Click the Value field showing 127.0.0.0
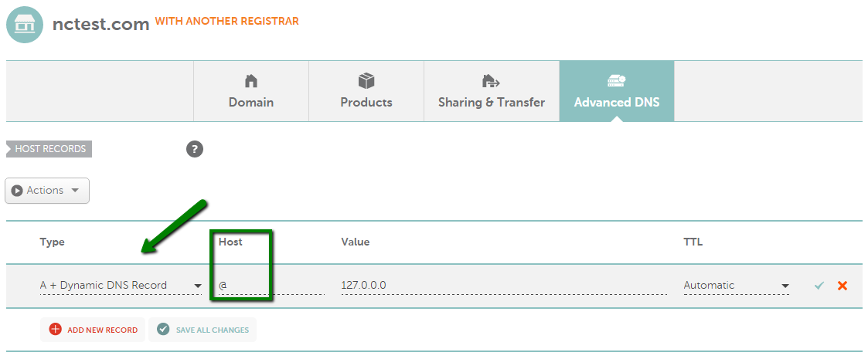 pos(504,286)
